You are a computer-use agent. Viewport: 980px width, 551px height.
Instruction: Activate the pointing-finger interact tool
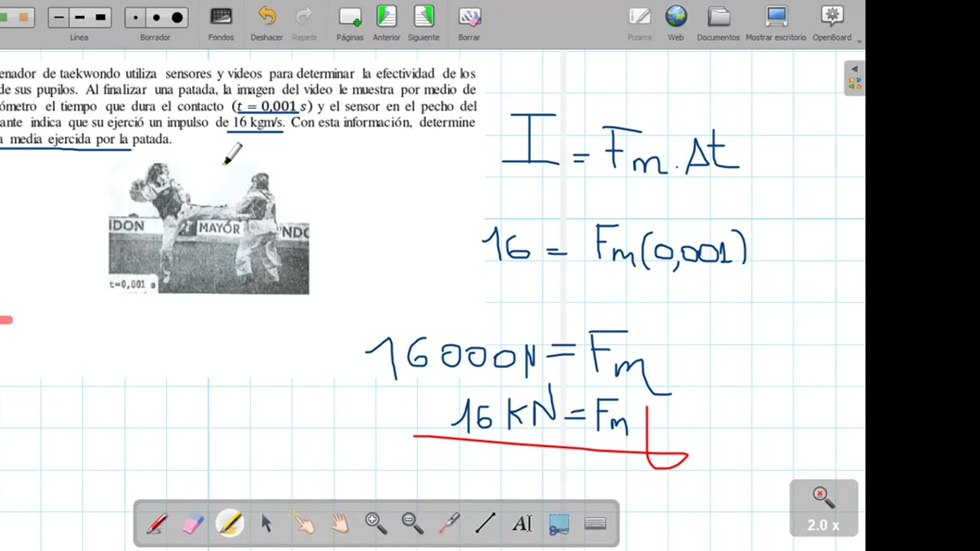pos(302,523)
